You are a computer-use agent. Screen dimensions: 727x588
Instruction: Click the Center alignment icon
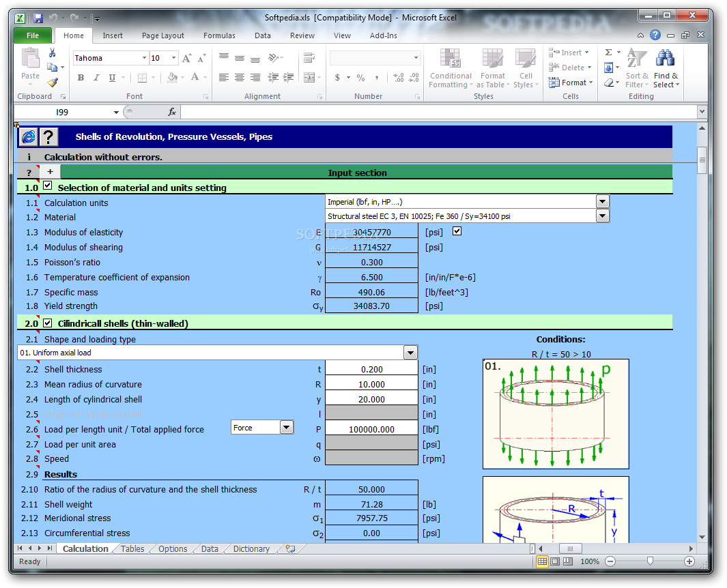(239, 77)
